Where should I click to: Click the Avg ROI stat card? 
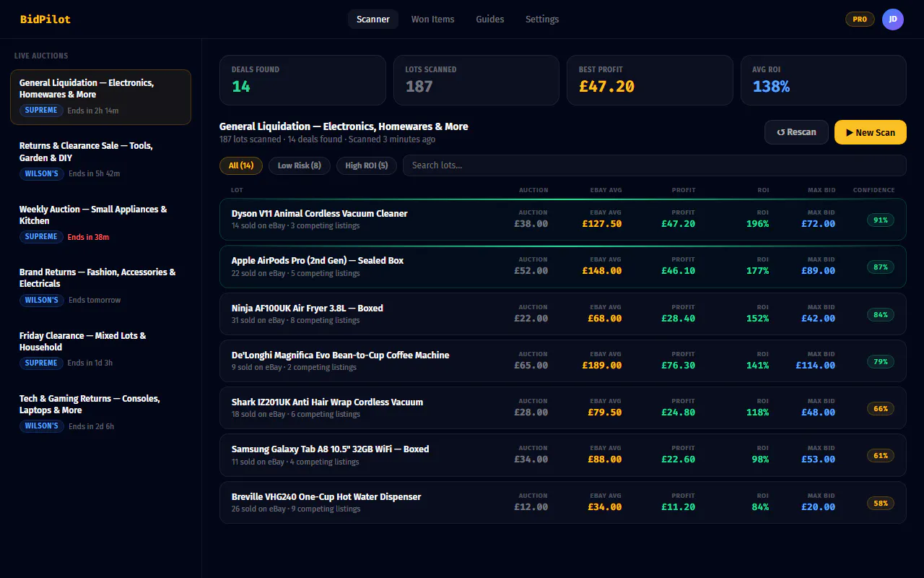pyautogui.click(x=824, y=80)
